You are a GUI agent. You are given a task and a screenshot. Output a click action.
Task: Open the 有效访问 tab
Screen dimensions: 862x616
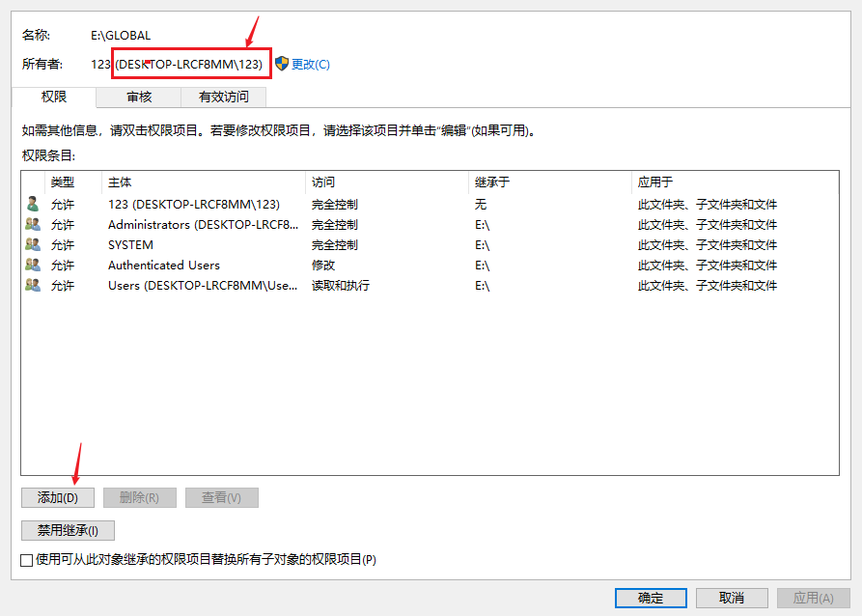(x=224, y=97)
